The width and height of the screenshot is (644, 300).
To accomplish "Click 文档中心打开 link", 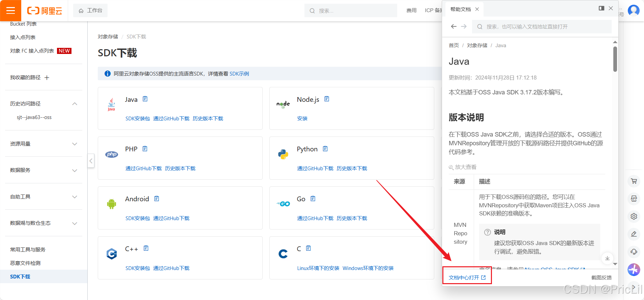I will tap(467, 277).
